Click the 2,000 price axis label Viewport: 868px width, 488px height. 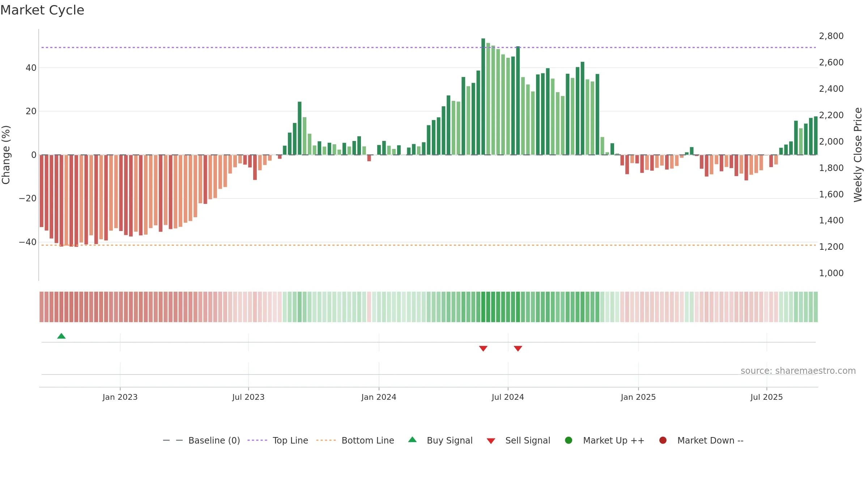[x=831, y=142]
